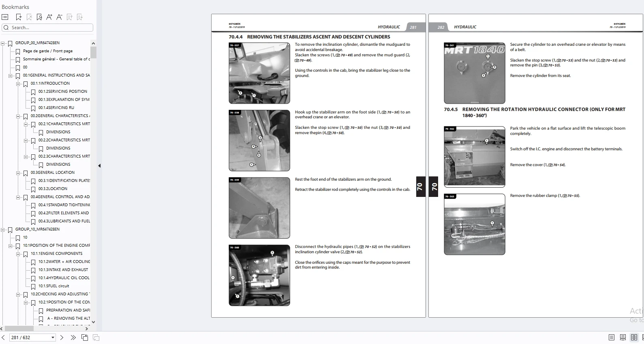The height and width of the screenshot is (344, 644).
Task: Click the move bookmark down icon
Action: pyautogui.click(x=80, y=17)
